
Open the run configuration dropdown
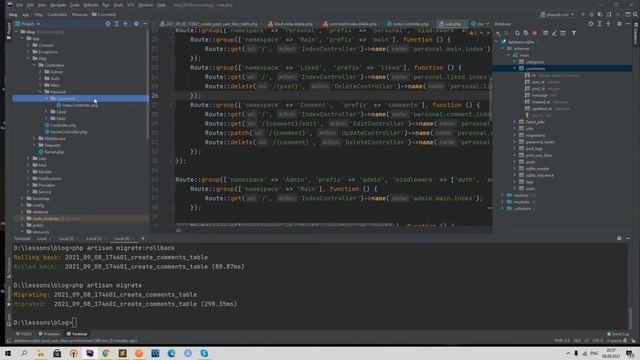(x=558, y=14)
